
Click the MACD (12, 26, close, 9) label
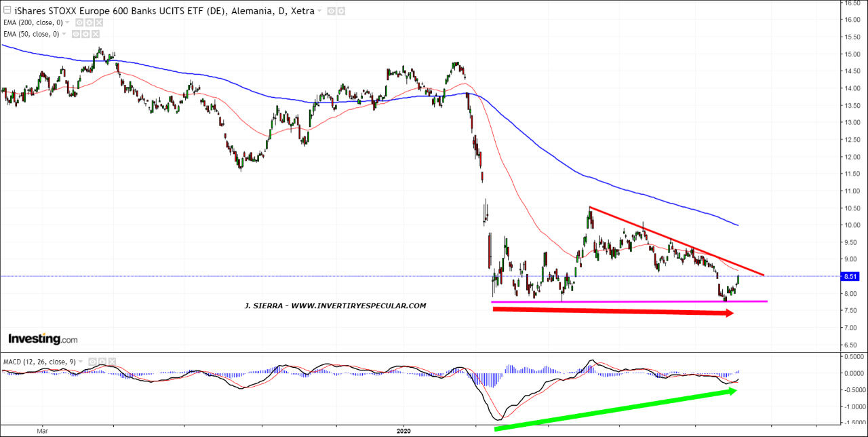(38, 362)
